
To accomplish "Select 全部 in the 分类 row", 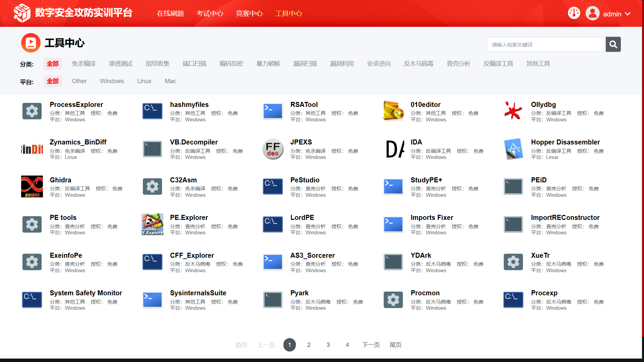I will (53, 64).
